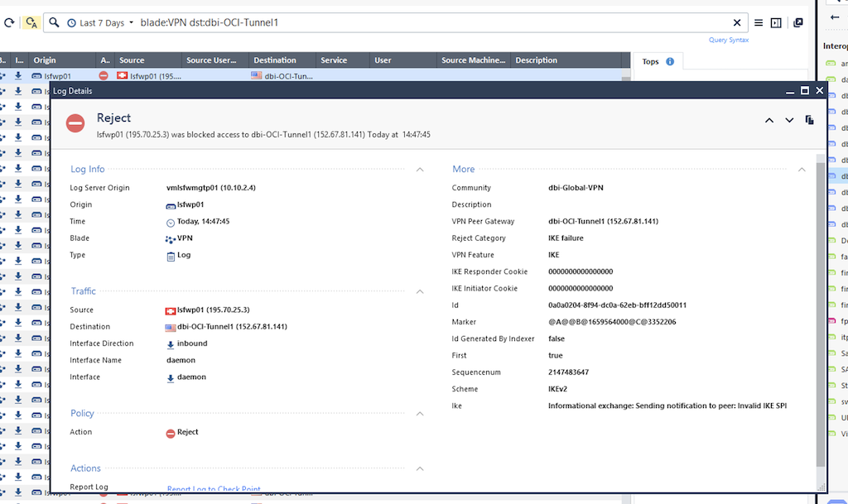The image size is (848, 504).
Task: Clear the query with the X button
Action: pos(735,22)
